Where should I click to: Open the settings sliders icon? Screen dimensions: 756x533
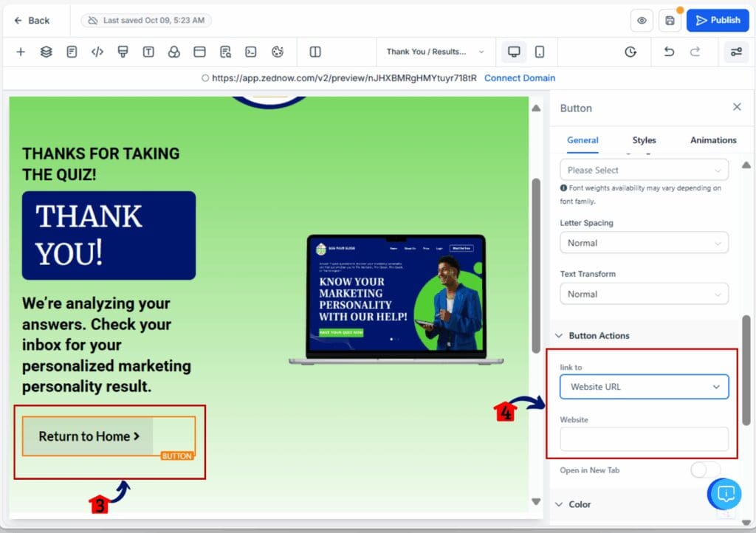736,52
